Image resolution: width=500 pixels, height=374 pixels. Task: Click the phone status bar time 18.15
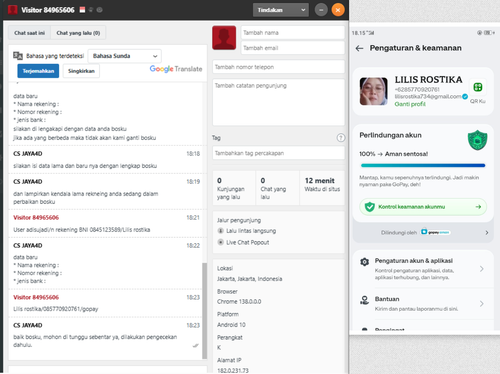click(x=359, y=33)
